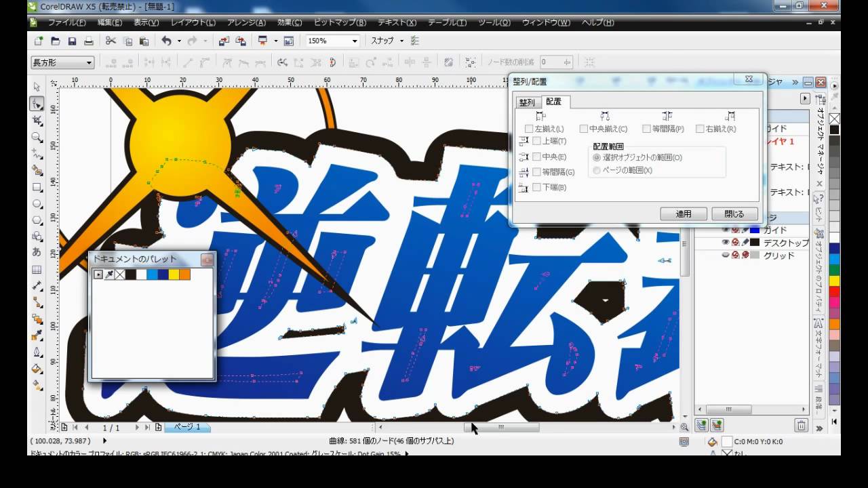Click the Save floppy icon
Screen dimensions: 868x488
tap(72, 41)
